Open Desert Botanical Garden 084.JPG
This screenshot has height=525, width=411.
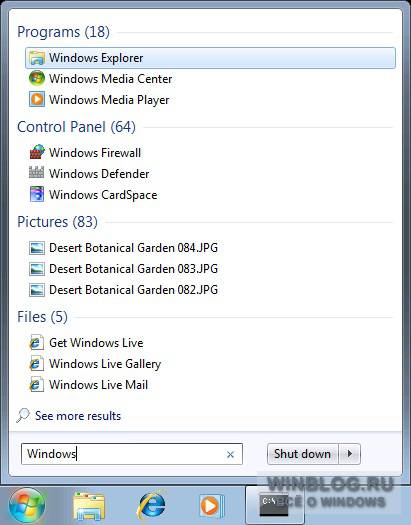pos(133,248)
